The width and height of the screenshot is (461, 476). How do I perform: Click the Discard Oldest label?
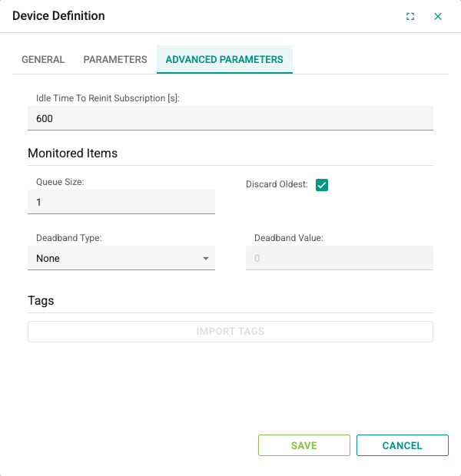coord(277,184)
